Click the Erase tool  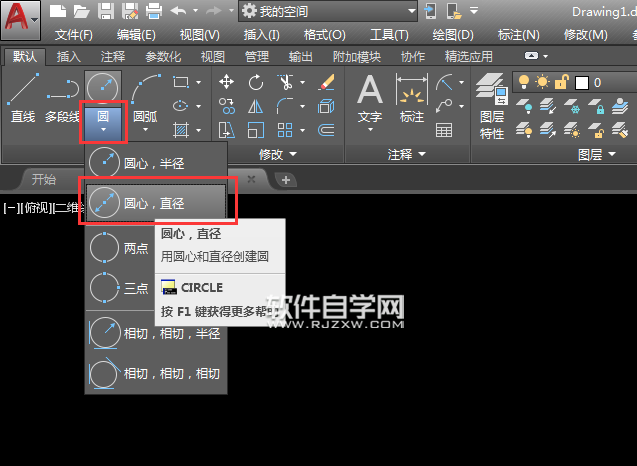(x=327, y=82)
